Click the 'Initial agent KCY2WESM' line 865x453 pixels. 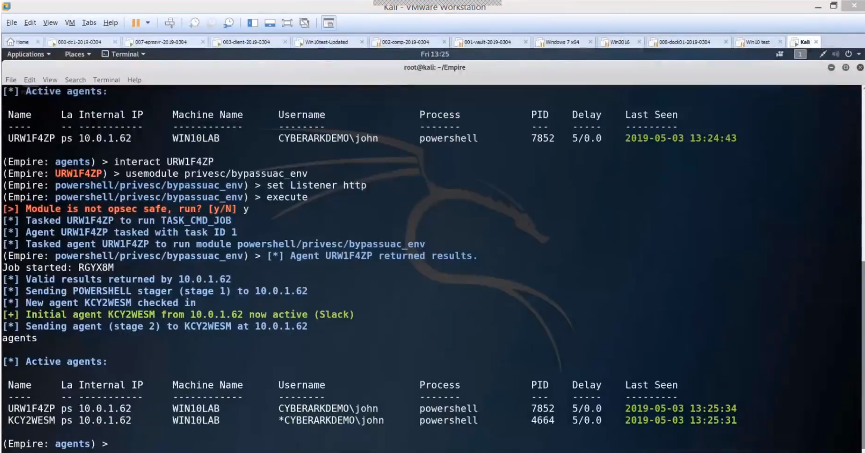click(178, 315)
